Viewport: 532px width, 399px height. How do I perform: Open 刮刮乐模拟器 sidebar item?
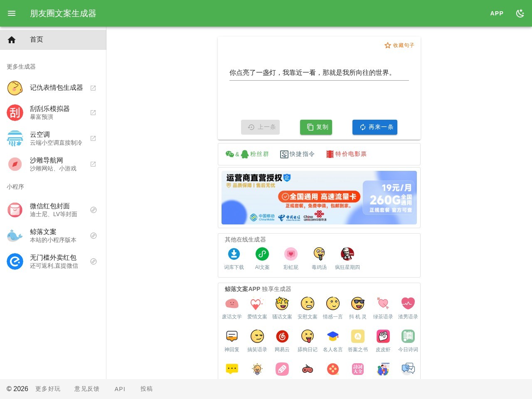pyautogui.click(x=53, y=113)
